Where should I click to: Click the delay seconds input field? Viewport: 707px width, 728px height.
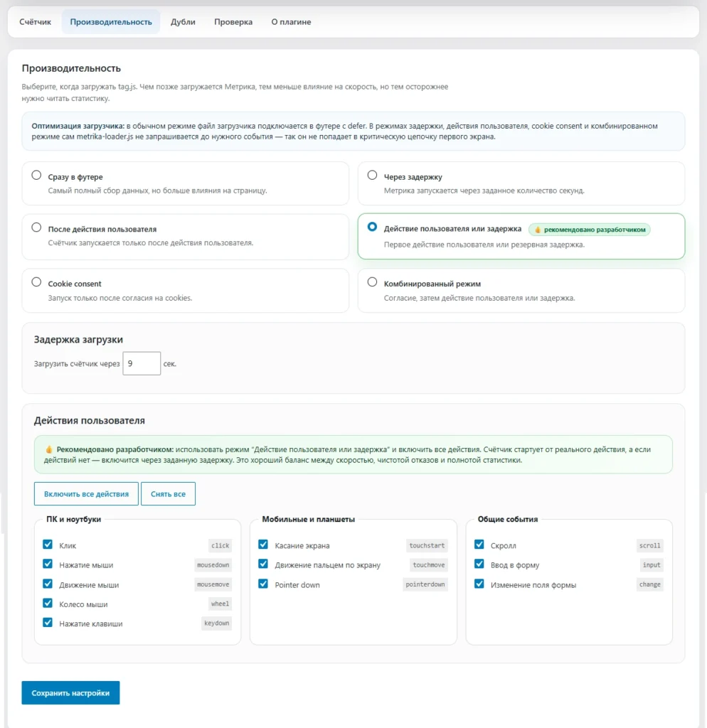pyautogui.click(x=142, y=363)
